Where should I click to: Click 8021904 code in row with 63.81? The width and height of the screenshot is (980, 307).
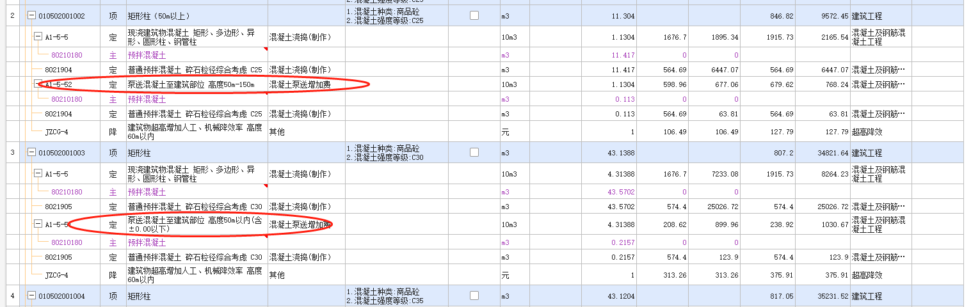click(58, 114)
